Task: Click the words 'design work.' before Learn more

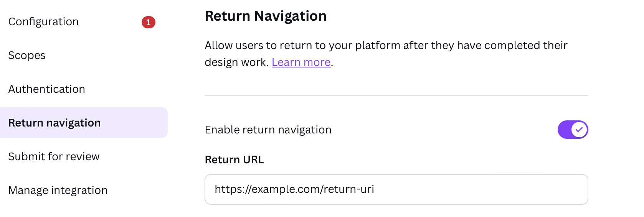Action: coord(237,62)
